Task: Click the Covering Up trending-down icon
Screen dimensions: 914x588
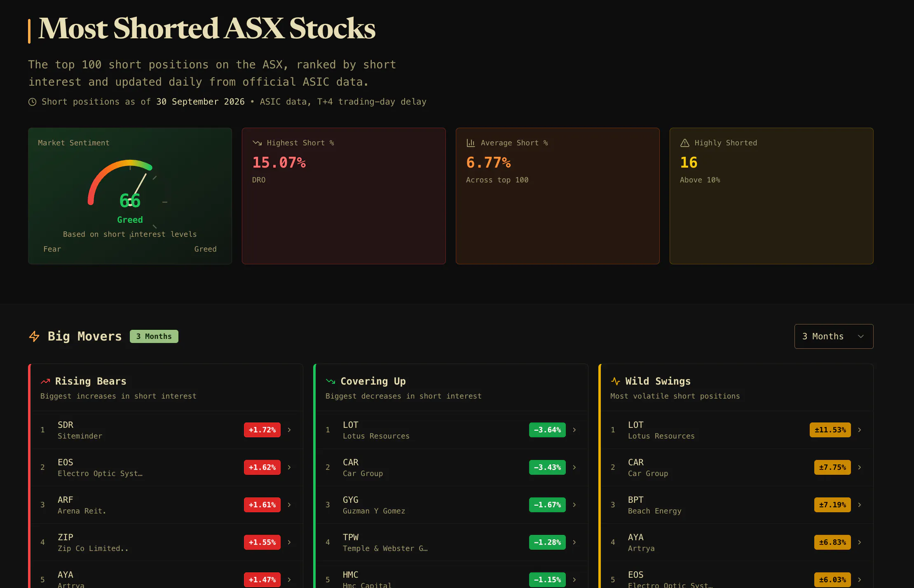Action: [330, 381]
